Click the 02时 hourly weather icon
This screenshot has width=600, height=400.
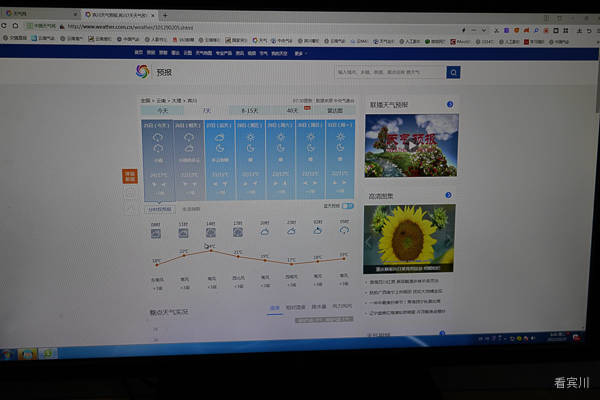317,231
